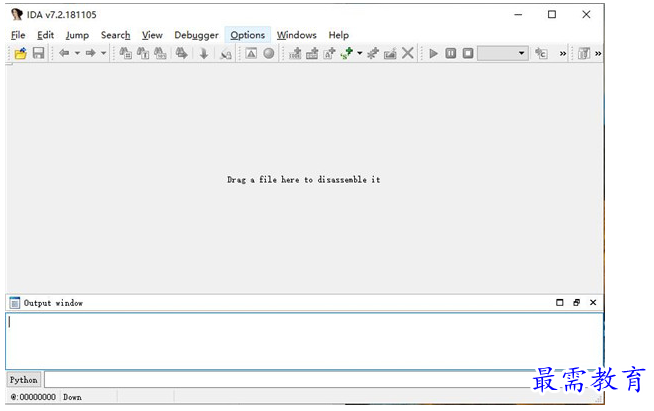Open the back history dropdown arrow

click(x=77, y=53)
